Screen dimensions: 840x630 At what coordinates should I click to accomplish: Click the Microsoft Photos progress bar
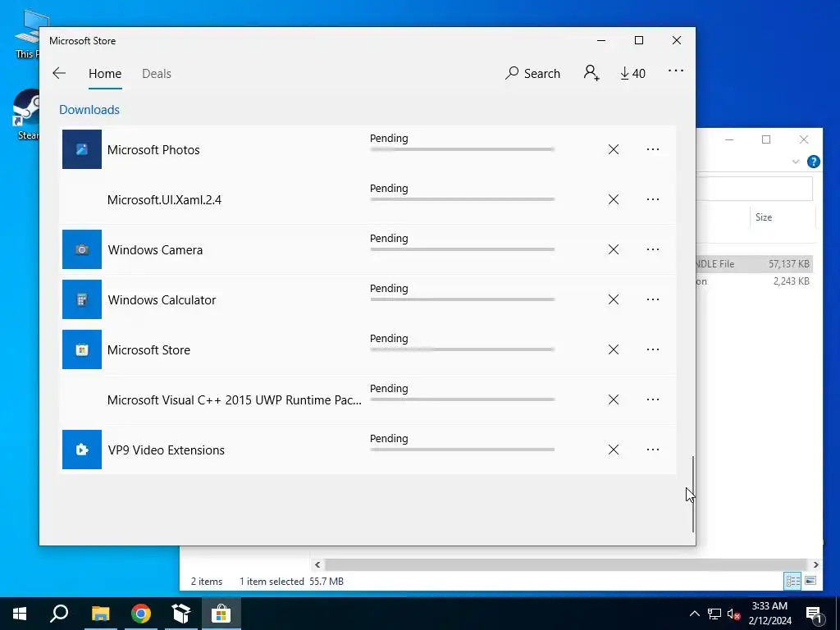click(x=463, y=149)
